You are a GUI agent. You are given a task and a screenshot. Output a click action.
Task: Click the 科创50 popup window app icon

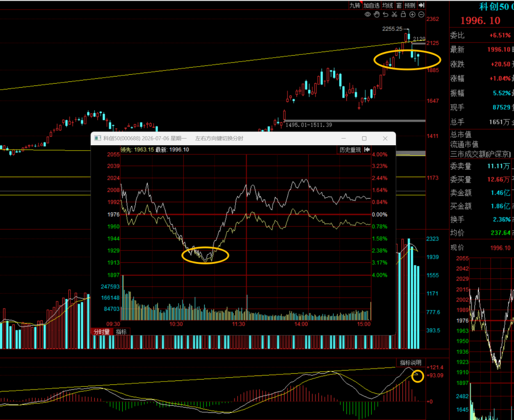(98, 139)
